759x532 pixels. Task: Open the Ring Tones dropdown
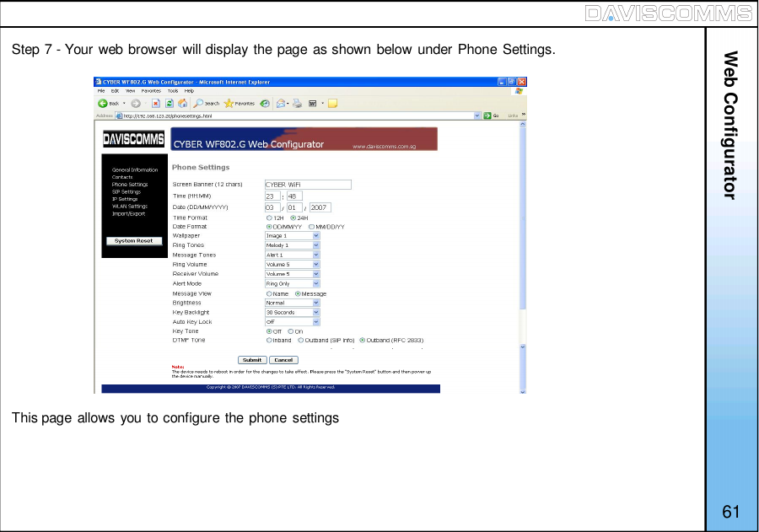pyautogui.click(x=315, y=245)
